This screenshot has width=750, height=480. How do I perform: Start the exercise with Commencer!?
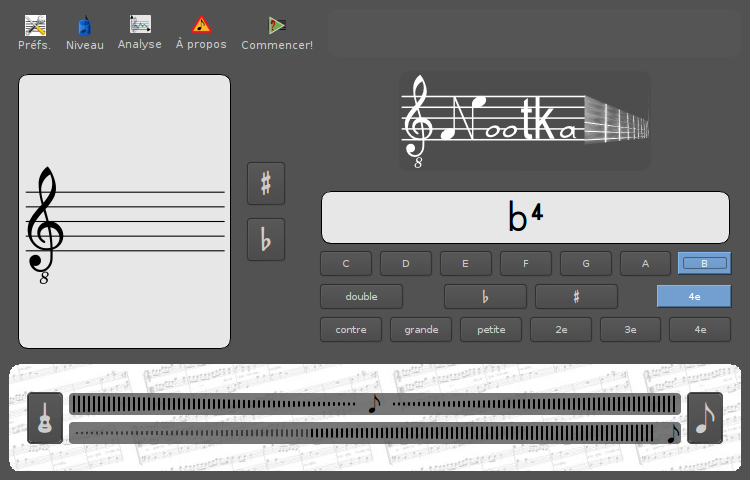[x=277, y=33]
